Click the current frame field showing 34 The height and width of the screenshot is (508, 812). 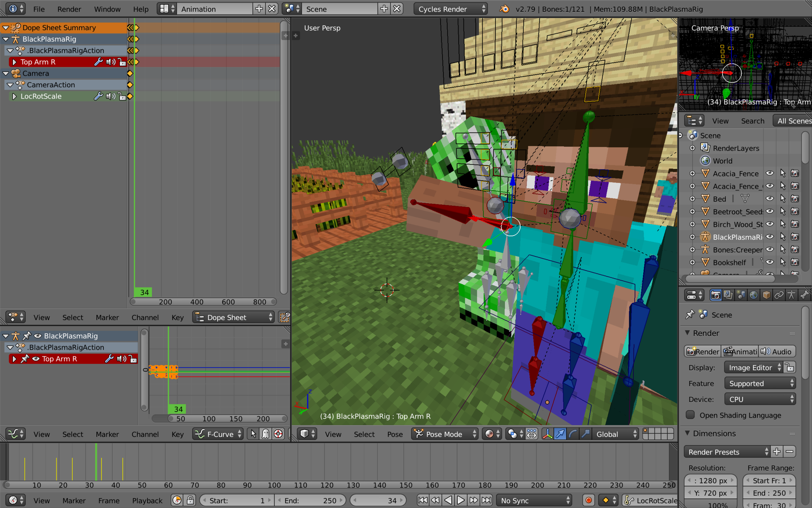[378, 500]
